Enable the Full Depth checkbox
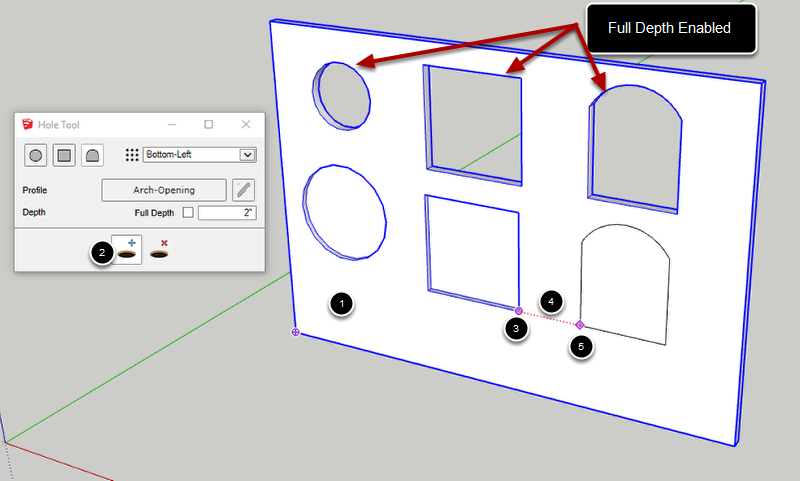 click(x=188, y=213)
